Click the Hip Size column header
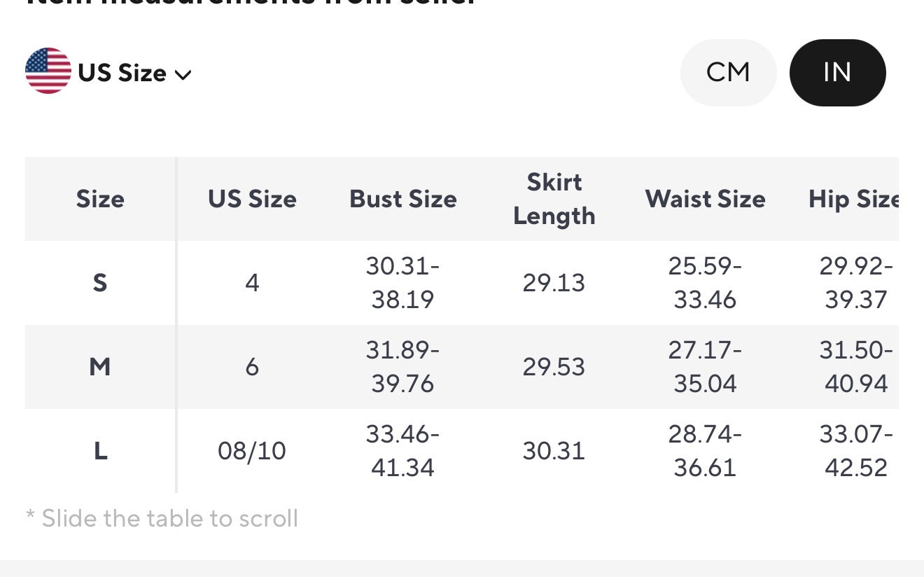Screen dimensions: 924x577 pyautogui.click(x=854, y=199)
